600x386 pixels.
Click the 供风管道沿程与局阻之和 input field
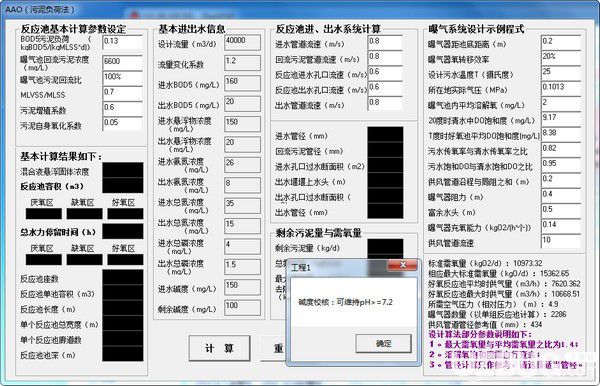point(561,180)
